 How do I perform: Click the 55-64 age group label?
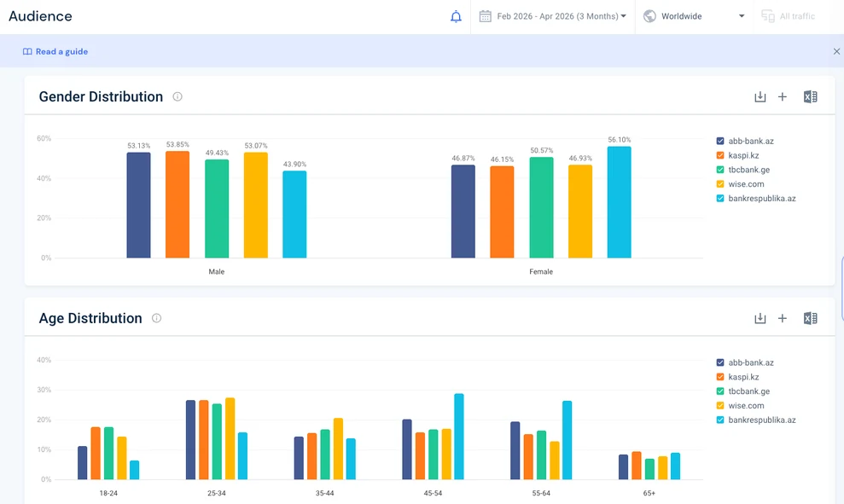[x=541, y=493]
